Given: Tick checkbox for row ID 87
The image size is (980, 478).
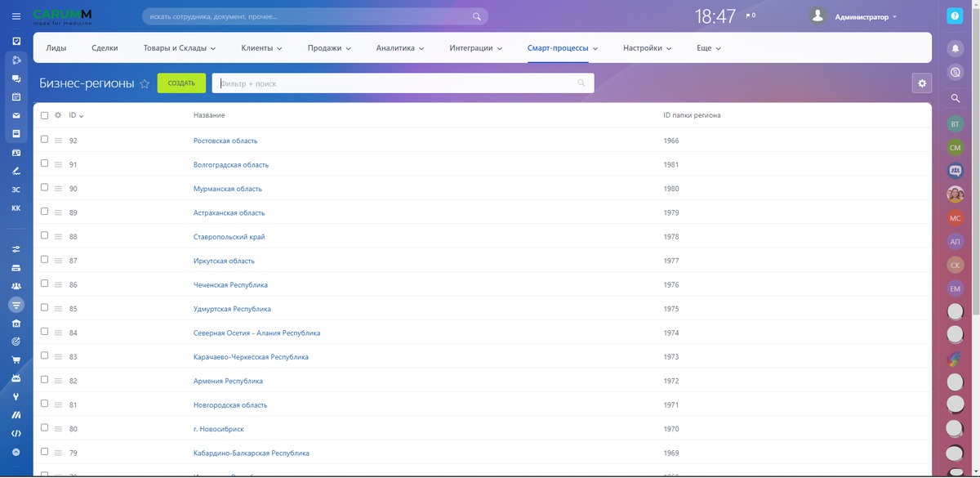Looking at the screenshot, I should pos(44,260).
